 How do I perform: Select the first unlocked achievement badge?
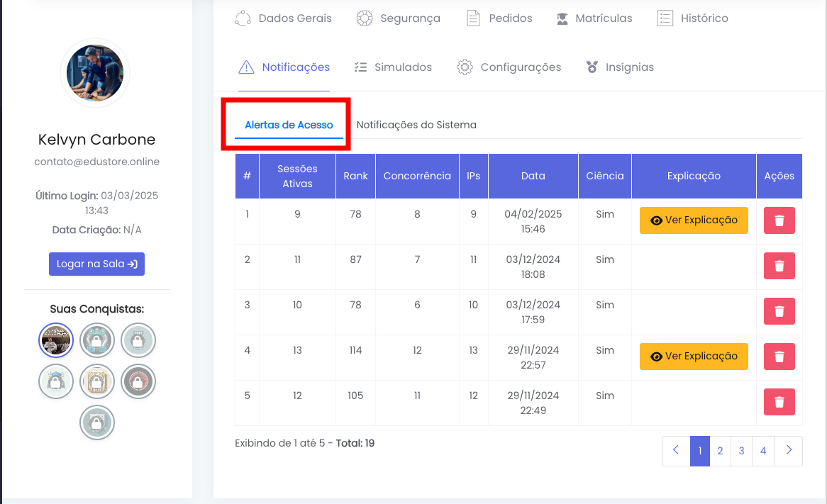tap(56, 341)
